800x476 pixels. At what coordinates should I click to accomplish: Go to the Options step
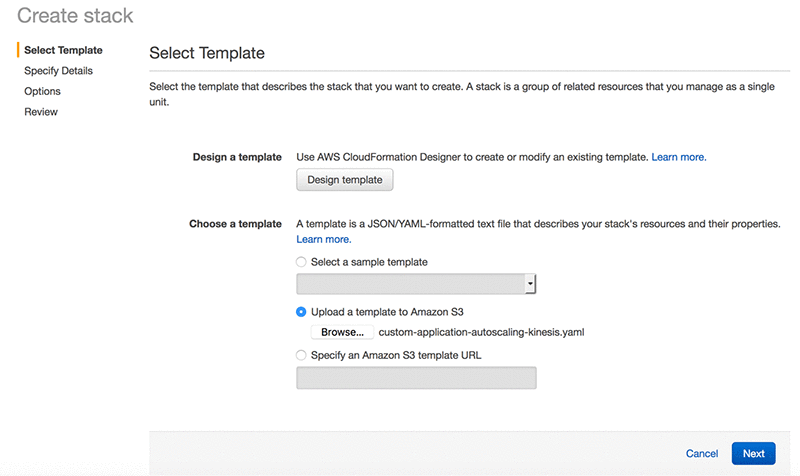[x=43, y=91]
